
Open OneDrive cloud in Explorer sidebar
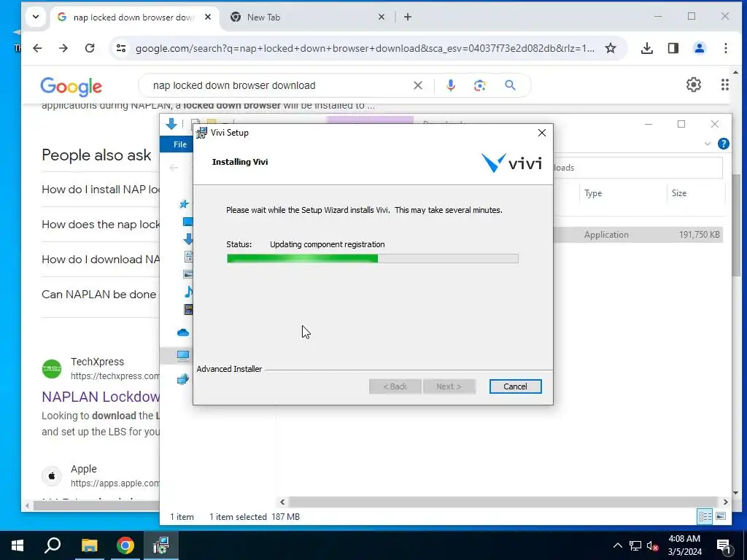183,332
